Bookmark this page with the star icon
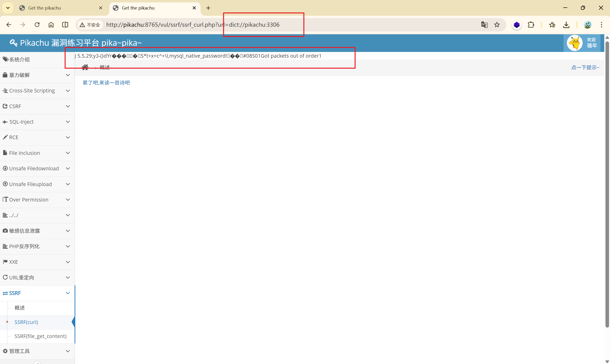 [497, 25]
